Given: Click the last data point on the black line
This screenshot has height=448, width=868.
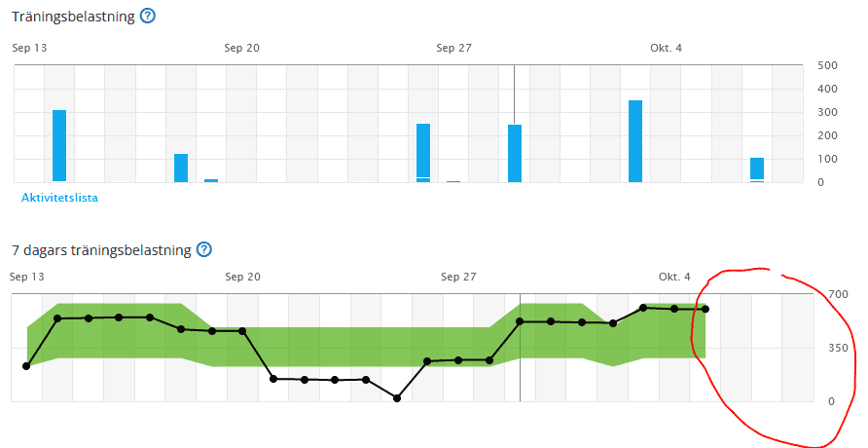Looking at the screenshot, I should point(705,310).
